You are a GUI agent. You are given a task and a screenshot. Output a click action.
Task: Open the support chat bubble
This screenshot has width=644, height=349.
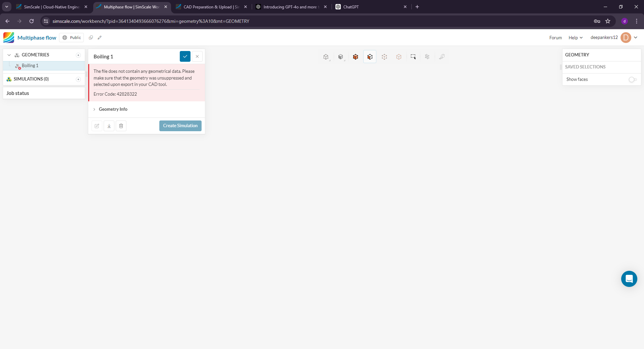pos(629,279)
